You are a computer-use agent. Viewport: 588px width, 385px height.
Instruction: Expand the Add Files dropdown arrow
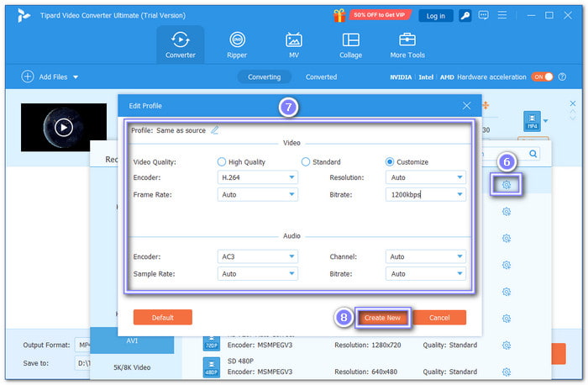pos(76,77)
